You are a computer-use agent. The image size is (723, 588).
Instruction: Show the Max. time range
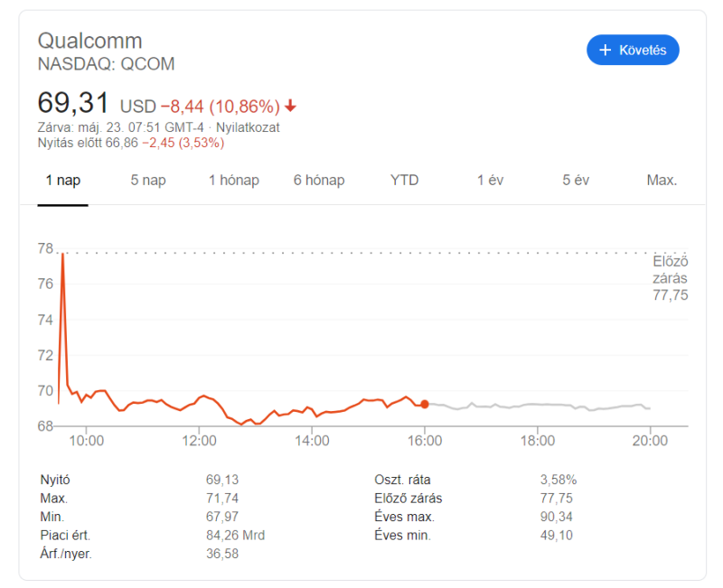tap(662, 180)
